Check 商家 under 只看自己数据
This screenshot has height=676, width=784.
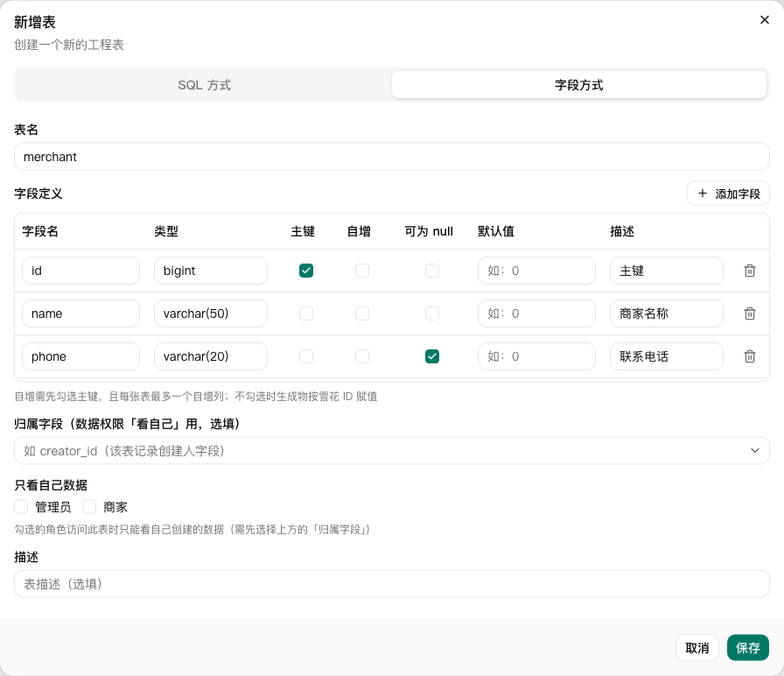pos(89,507)
